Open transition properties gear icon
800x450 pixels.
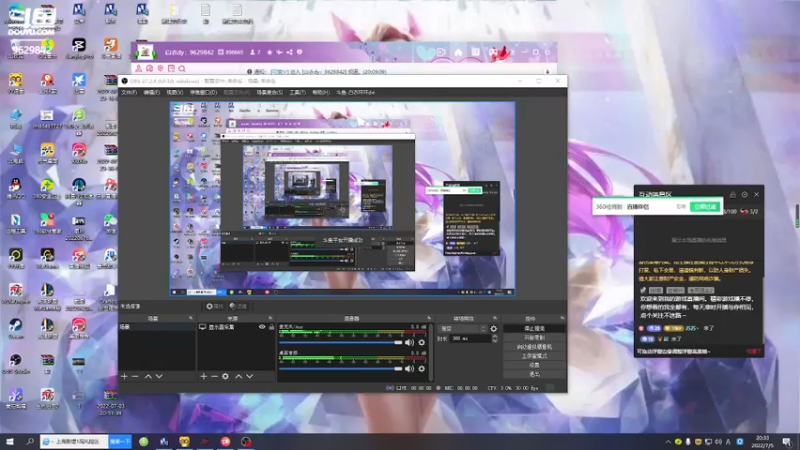(493, 329)
